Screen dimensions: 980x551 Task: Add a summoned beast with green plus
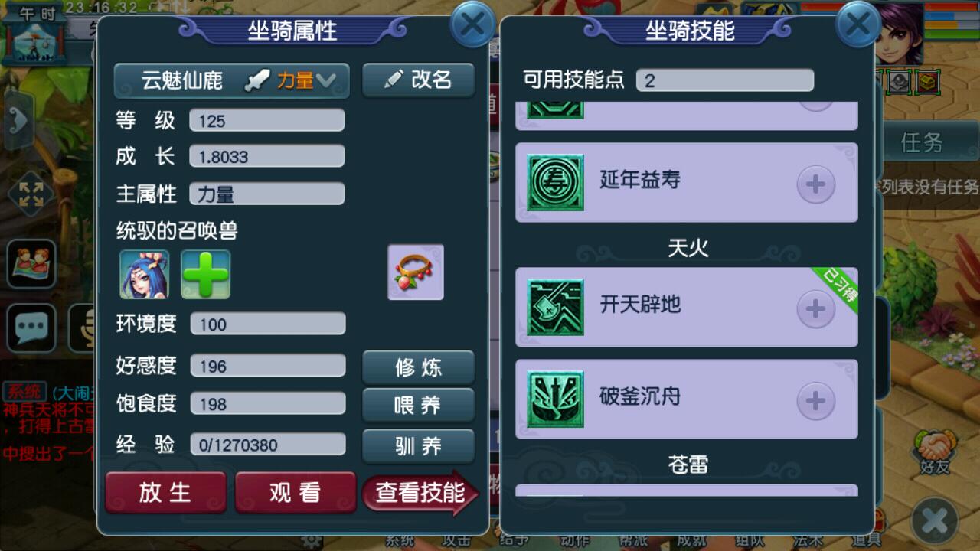click(205, 274)
